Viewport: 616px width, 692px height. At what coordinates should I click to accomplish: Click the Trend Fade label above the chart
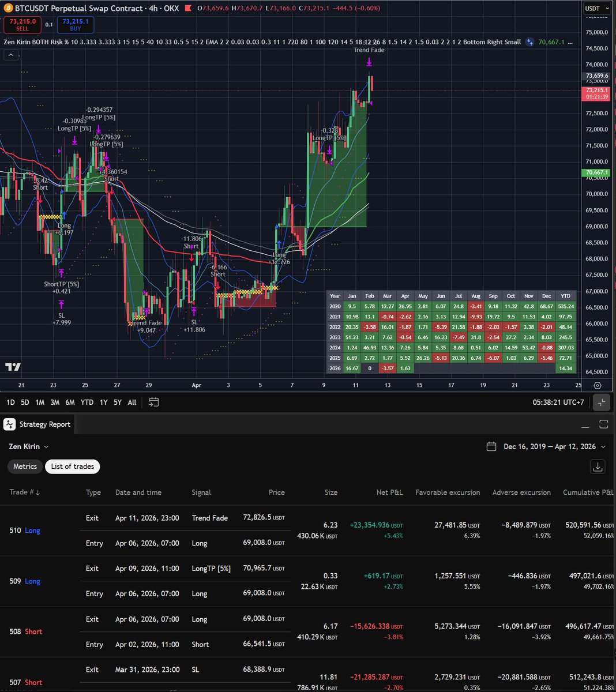(369, 50)
